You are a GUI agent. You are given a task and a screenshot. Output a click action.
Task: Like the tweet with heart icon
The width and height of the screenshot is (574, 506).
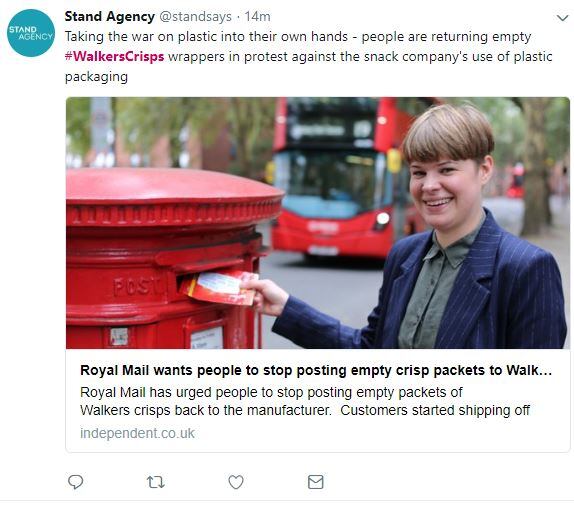[236, 482]
